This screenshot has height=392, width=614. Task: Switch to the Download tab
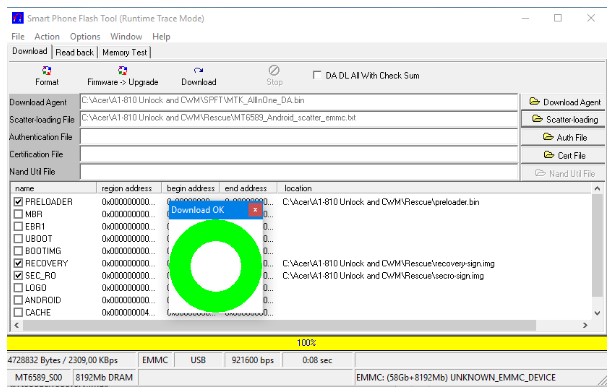tap(30, 51)
